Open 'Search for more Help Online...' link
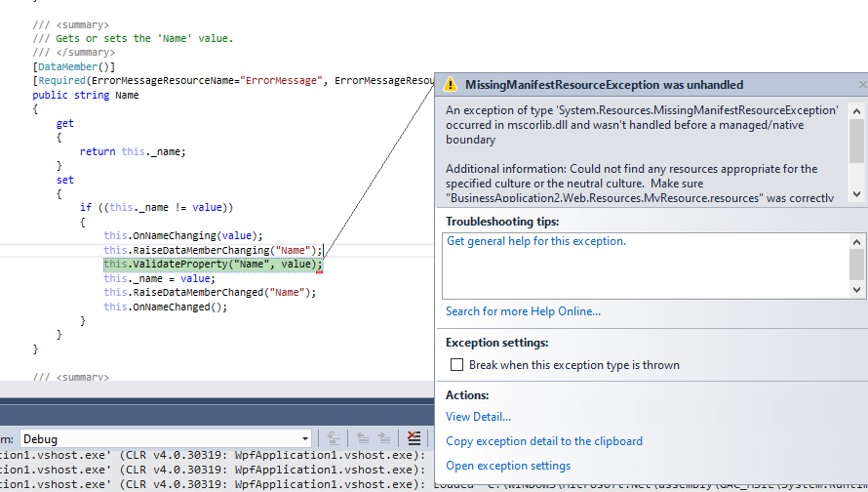The width and height of the screenshot is (868, 492). (523, 311)
